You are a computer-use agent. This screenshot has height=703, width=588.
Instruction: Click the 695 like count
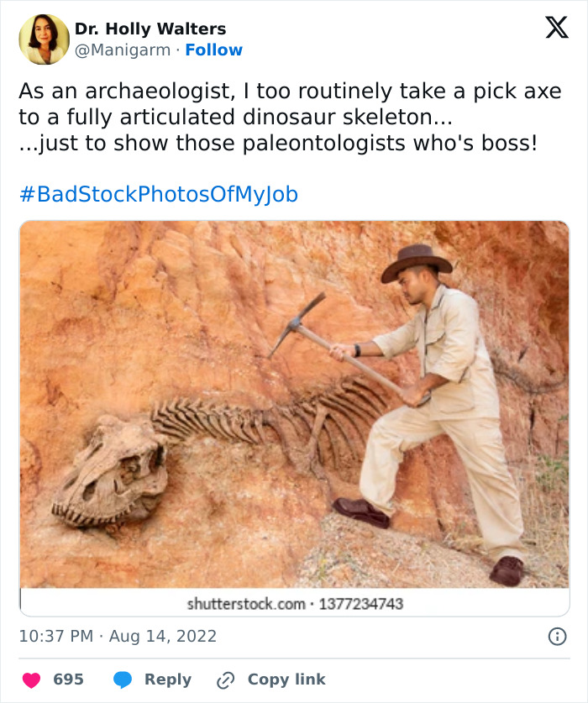coord(66,679)
